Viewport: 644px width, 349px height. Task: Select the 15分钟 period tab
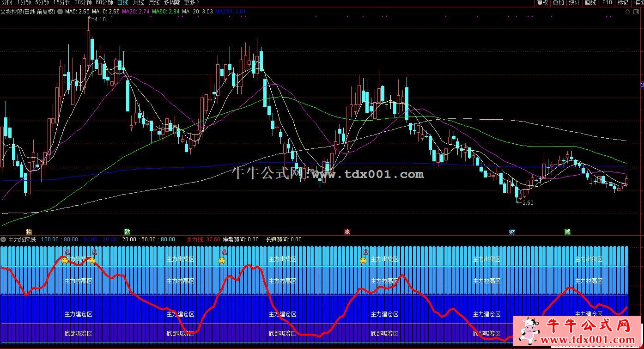(x=61, y=3)
